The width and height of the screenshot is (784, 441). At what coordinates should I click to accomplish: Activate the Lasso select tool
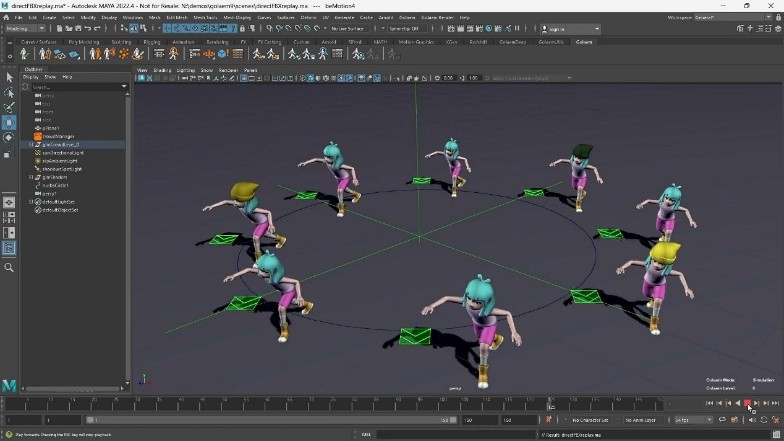click(9, 92)
